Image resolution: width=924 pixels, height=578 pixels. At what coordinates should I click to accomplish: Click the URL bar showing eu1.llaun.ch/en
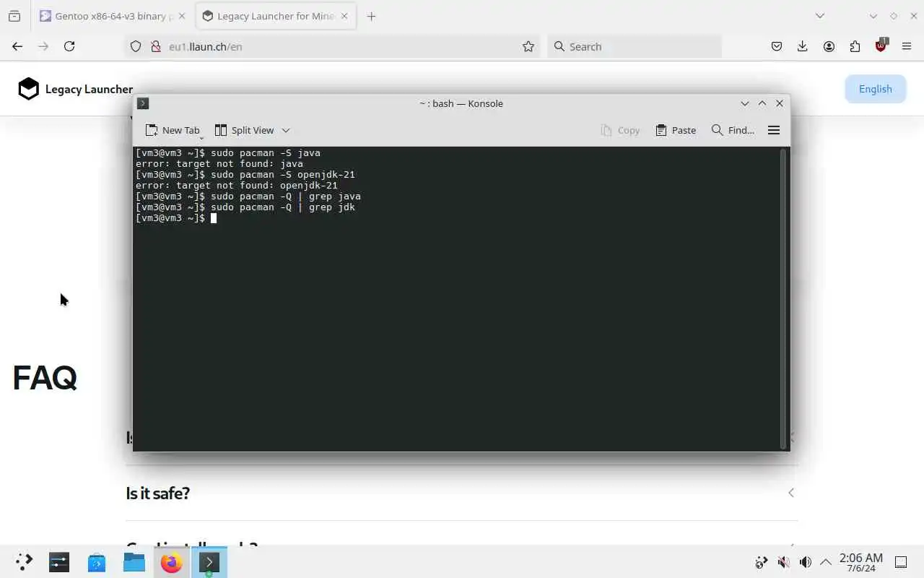click(x=332, y=46)
